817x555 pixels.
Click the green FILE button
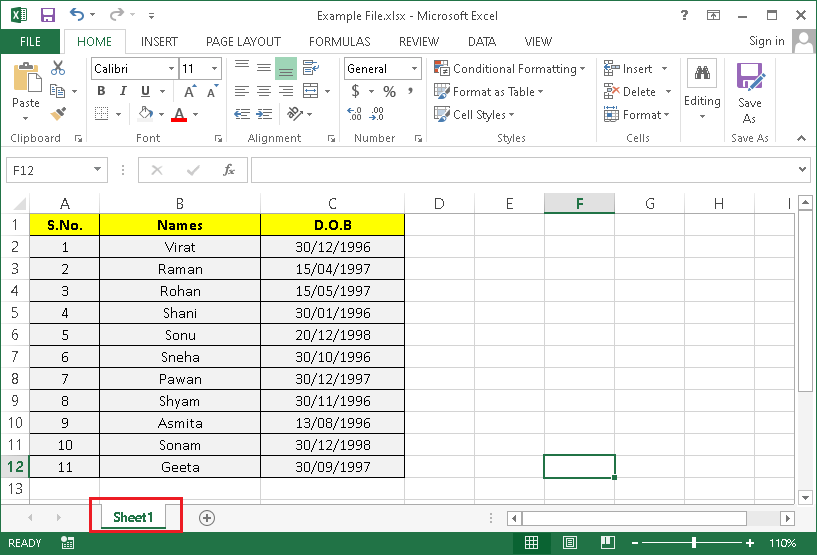pyautogui.click(x=30, y=42)
